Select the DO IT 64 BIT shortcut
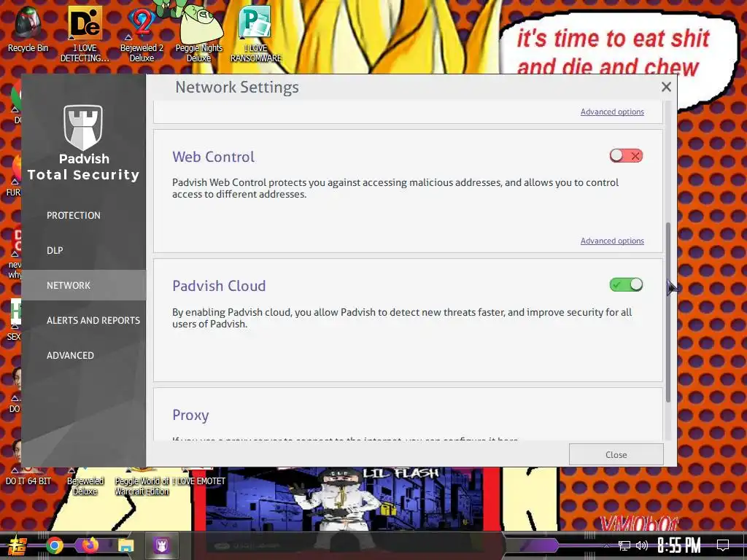This screenshot has height=560, width=747. (x=28, y=476)
